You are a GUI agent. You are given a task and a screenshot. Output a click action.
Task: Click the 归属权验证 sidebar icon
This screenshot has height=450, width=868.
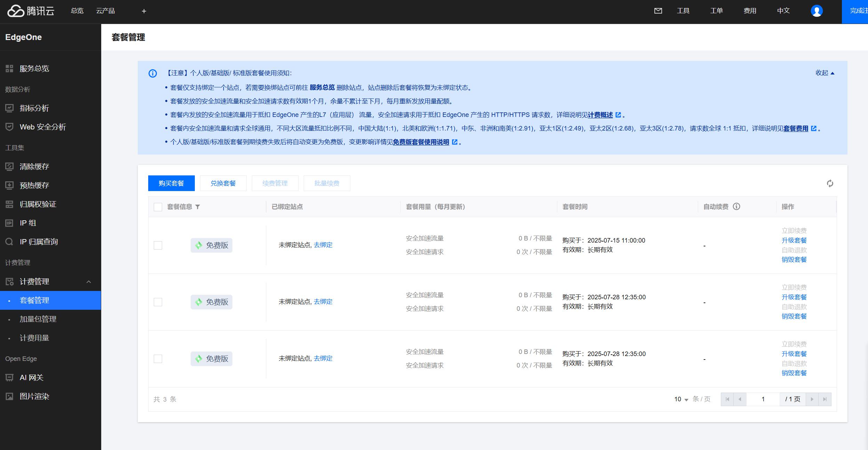tap(9, 204)
